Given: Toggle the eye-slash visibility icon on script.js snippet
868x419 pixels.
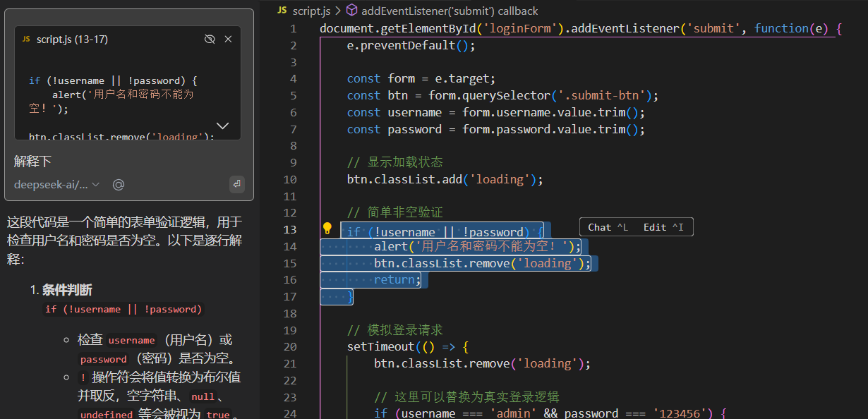Looking at the screenshot, I should [210, 39].
